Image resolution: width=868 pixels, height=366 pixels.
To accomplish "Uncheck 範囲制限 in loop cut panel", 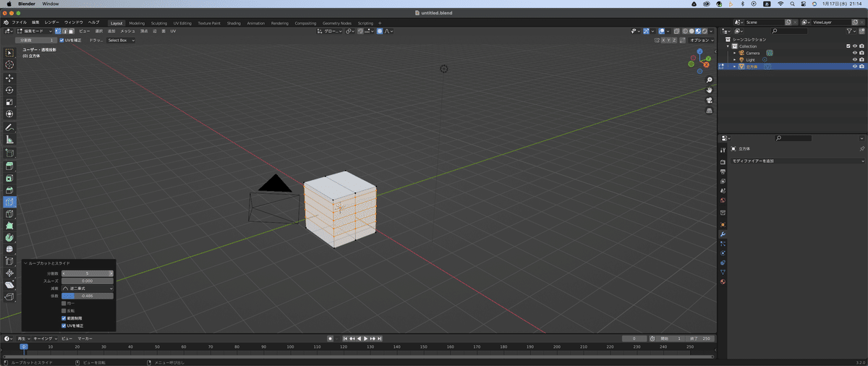I will (64, 318).
